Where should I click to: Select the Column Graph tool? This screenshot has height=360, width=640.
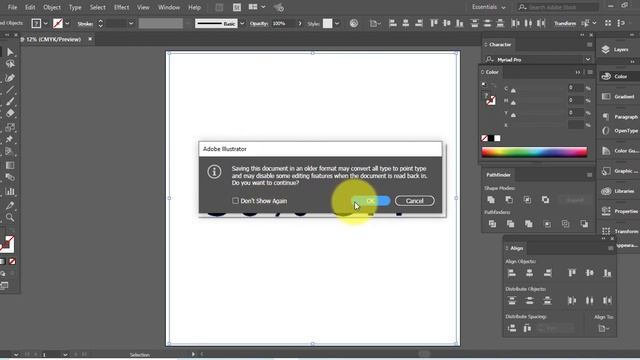10,191
